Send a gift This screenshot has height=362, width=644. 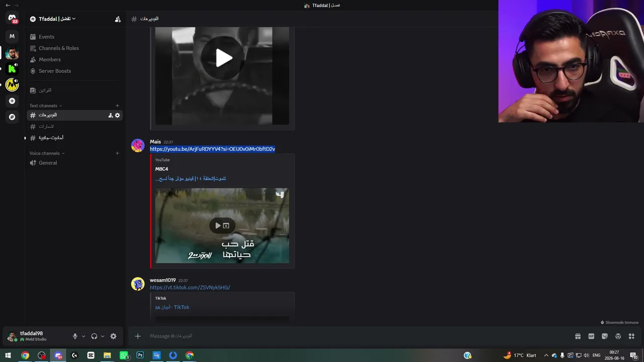(x=578, y=336)
